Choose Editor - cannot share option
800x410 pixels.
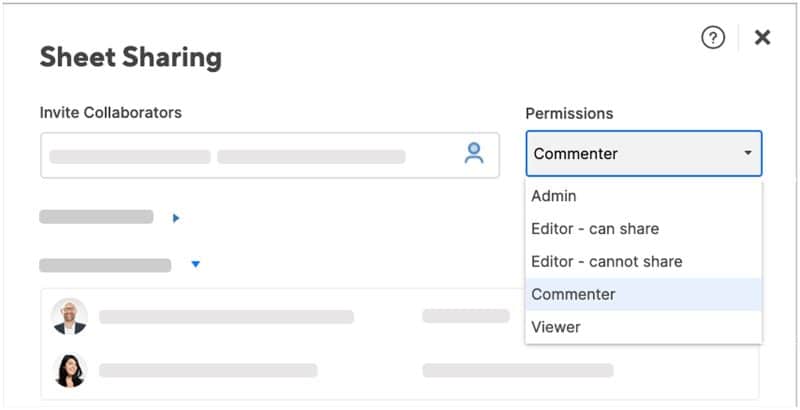pyautogui.click(x=644, y=262)
